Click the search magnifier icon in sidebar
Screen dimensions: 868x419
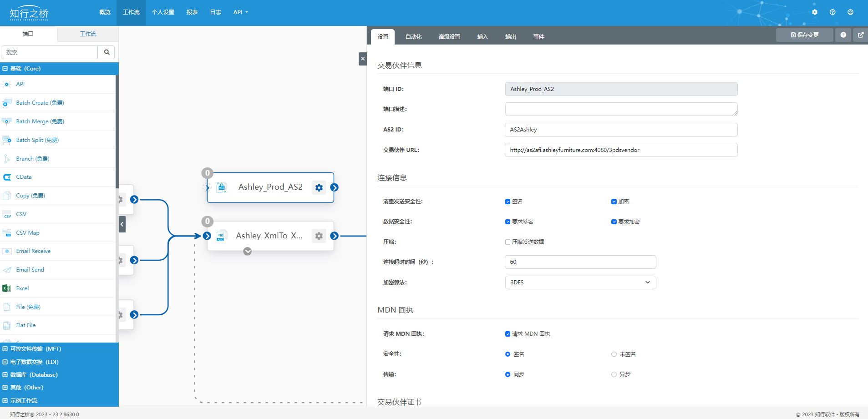tap(107, 52)
